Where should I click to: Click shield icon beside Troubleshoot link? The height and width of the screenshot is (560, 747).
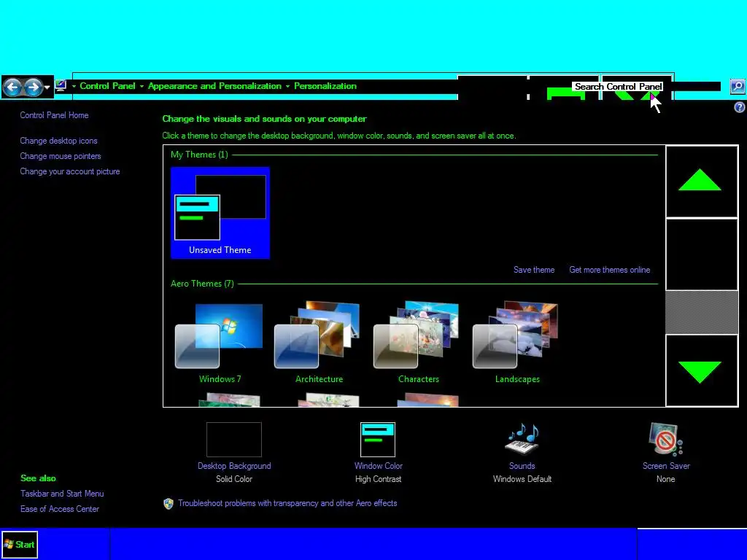169,504
